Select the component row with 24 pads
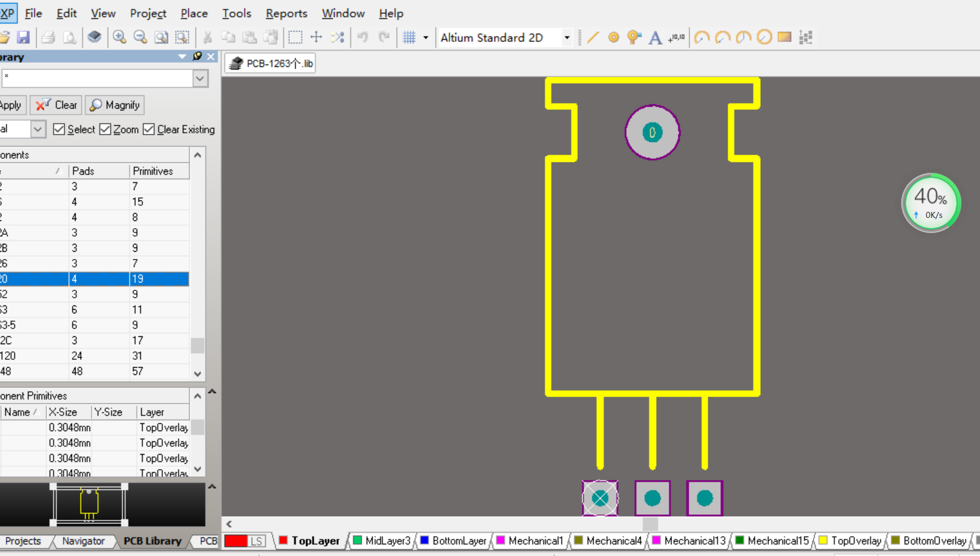 coord(94,356)
